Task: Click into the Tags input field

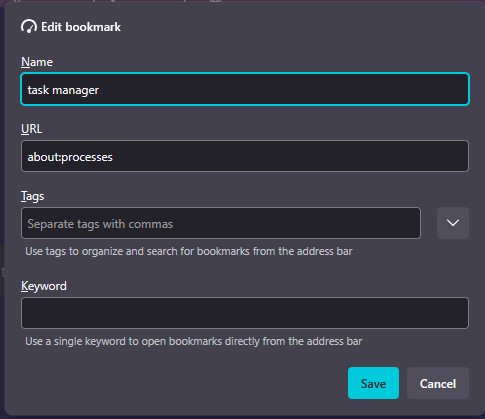Action: (x=221, y=223)
